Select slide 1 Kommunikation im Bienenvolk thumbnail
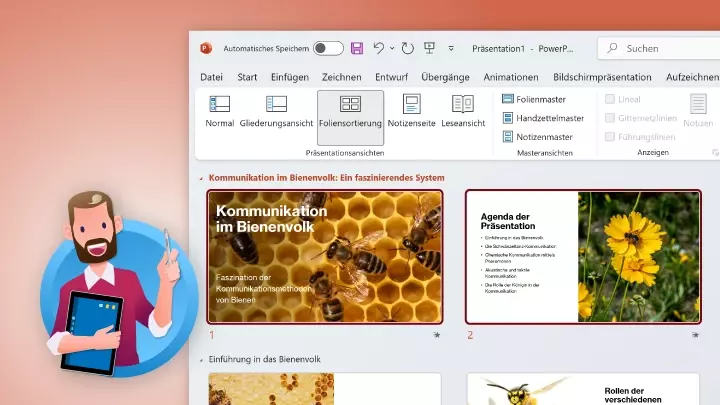This screenshot has height=405, width=720. pyautogui.click(x=325, y=257)
